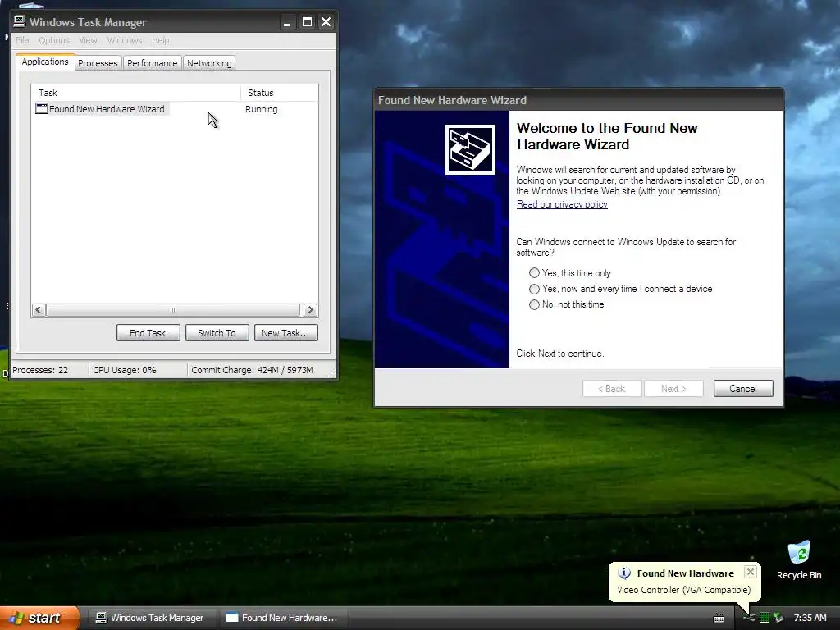This screenshot has height=630, width=840.
Task: Click the 7:35 AM taskbar clock
Action: pos(810,618)
